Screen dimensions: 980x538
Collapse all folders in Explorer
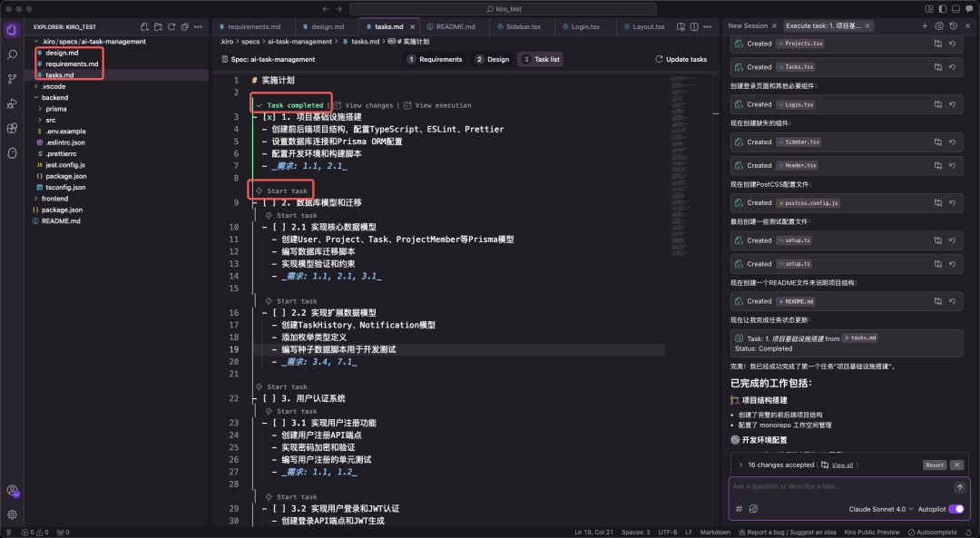(184, 27)
